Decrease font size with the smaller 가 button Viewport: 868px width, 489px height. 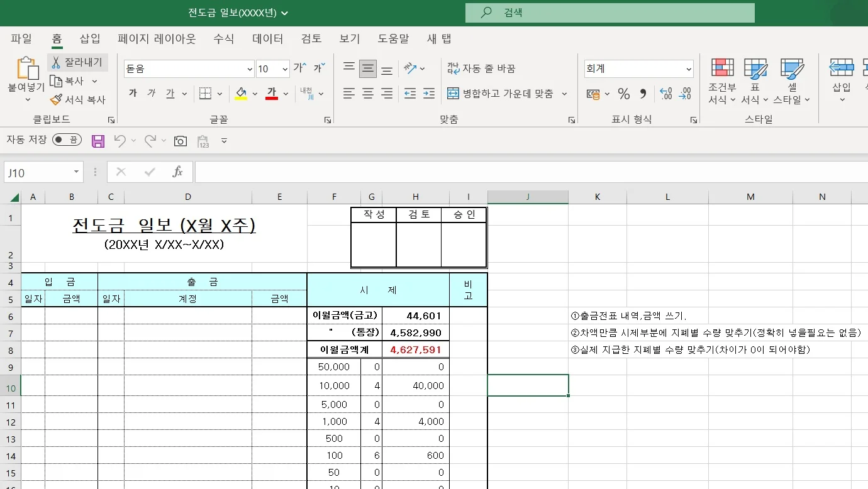(320, 68)
